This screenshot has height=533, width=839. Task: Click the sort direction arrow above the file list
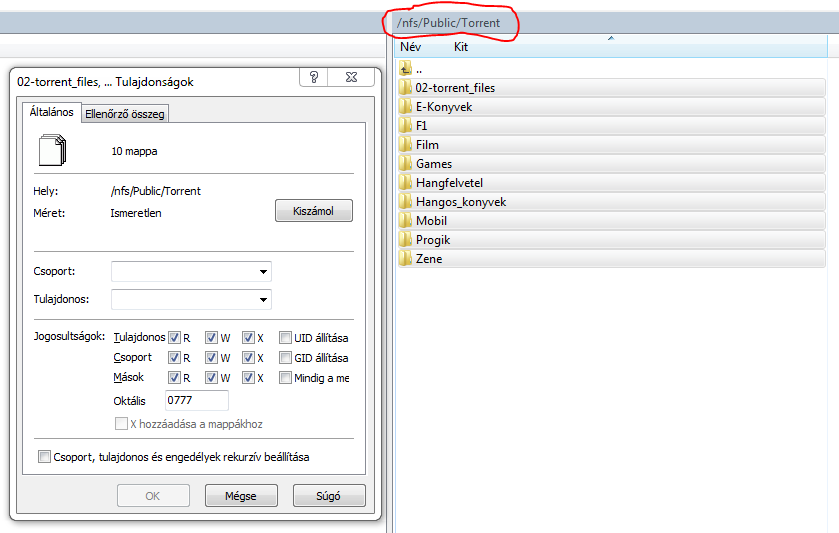click(611, 38)
